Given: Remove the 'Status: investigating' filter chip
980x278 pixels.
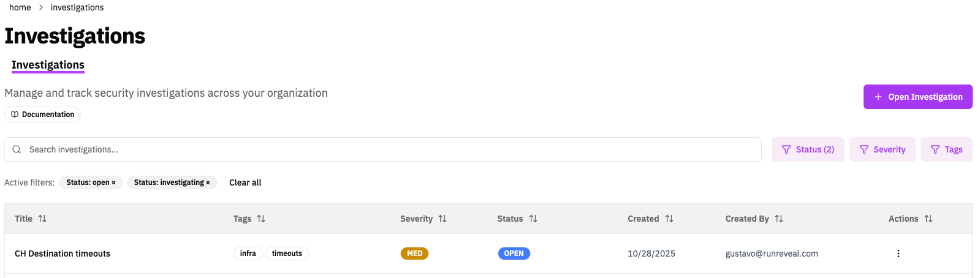Looking at the screenshot, I should [x=208, y=182].
